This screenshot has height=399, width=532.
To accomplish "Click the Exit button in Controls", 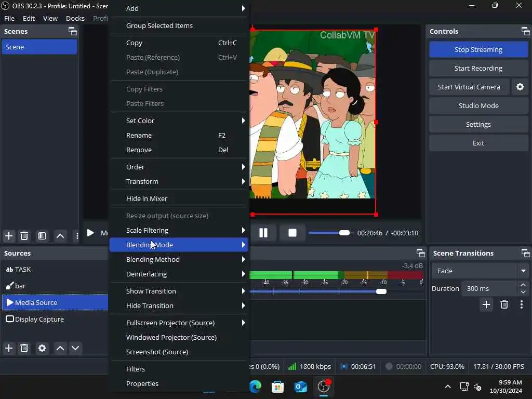I will coord(478,143).
